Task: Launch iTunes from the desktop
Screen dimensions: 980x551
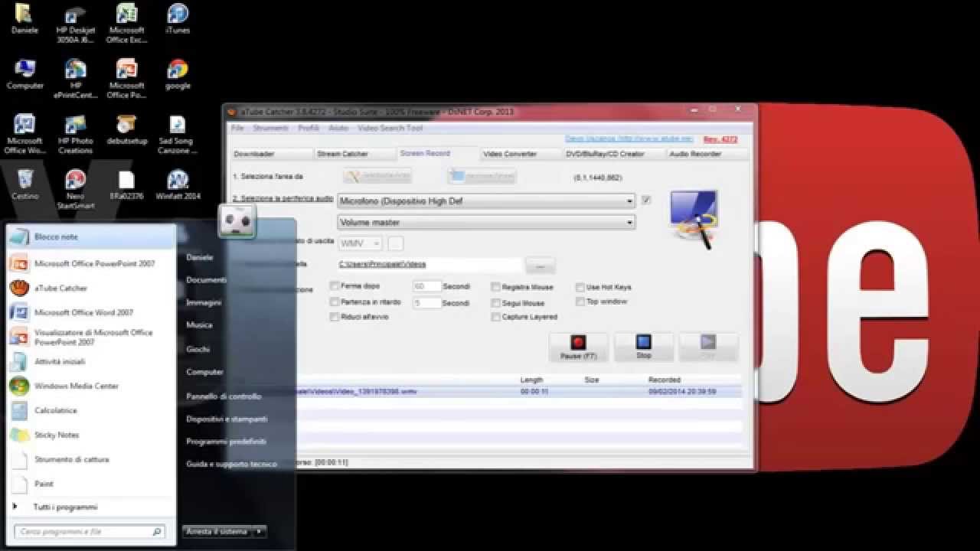Action: 178,19
